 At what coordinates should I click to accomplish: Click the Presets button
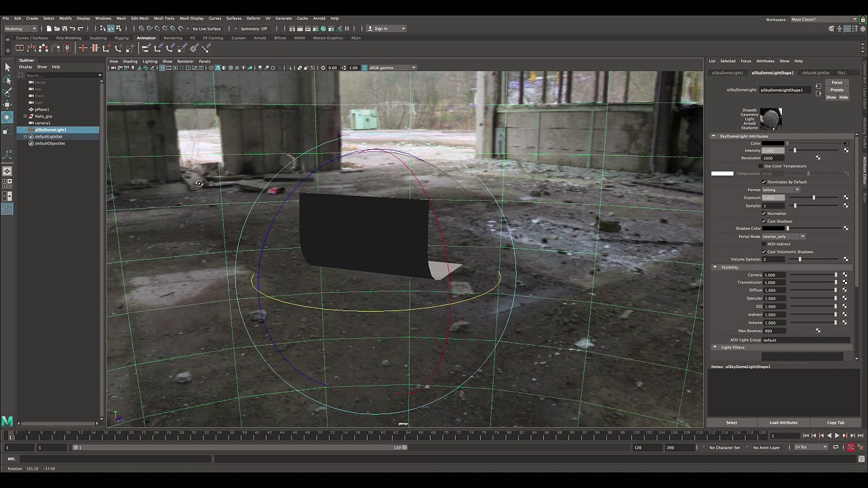[x=837, y=89]
